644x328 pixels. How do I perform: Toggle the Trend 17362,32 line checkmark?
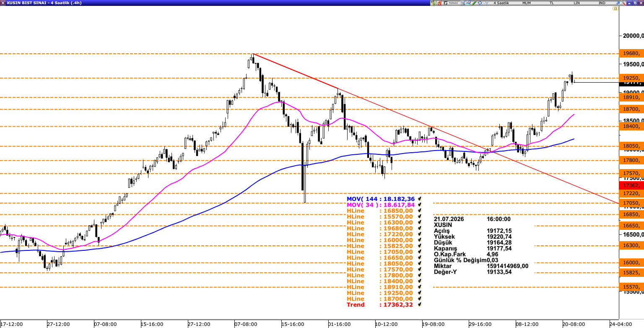point(420,305)
